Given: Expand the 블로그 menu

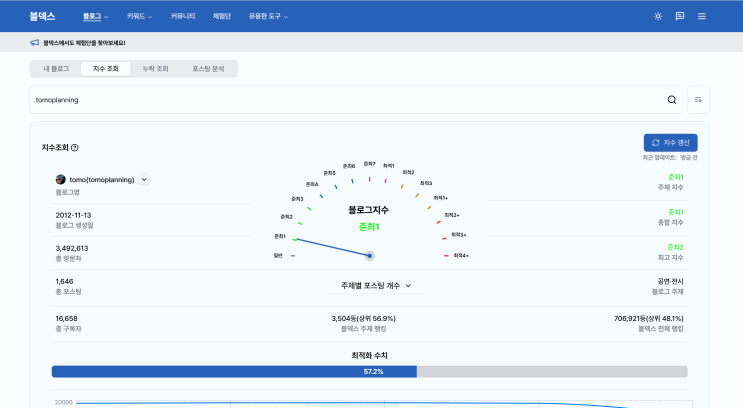Looking at the screenshot, I should pyautogui.click(x=95, y=16).
